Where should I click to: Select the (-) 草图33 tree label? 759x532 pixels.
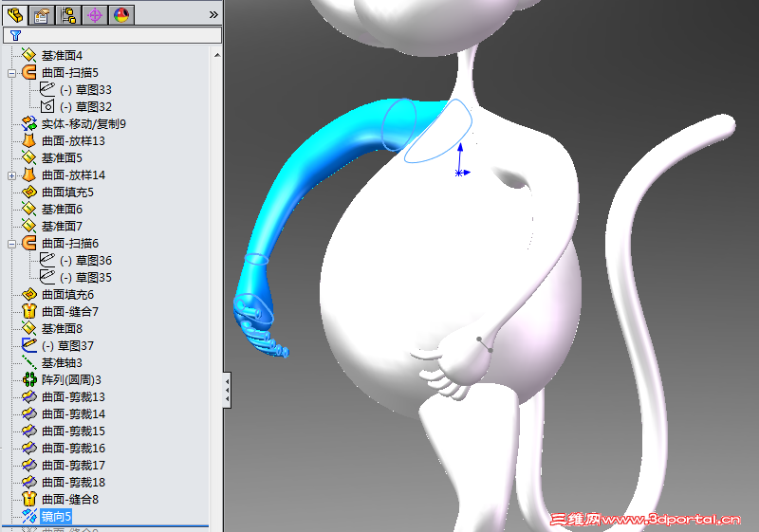(85, 90)
